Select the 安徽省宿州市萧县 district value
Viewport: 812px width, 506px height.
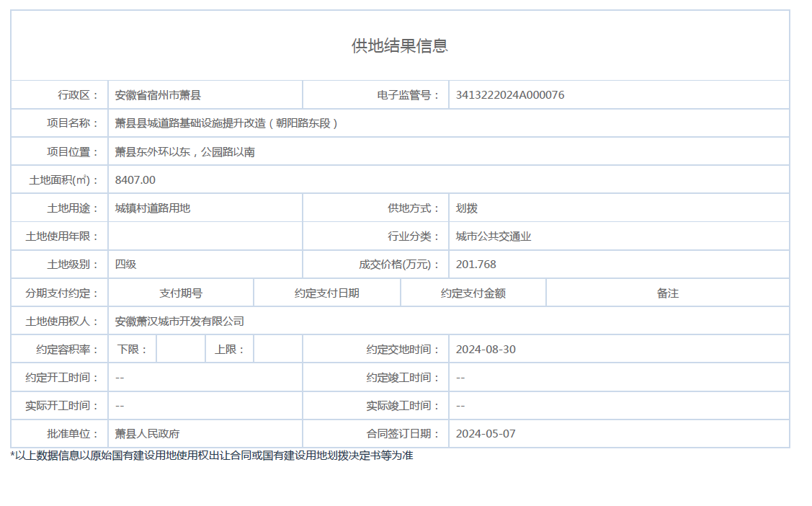click(x=158, y=95)
